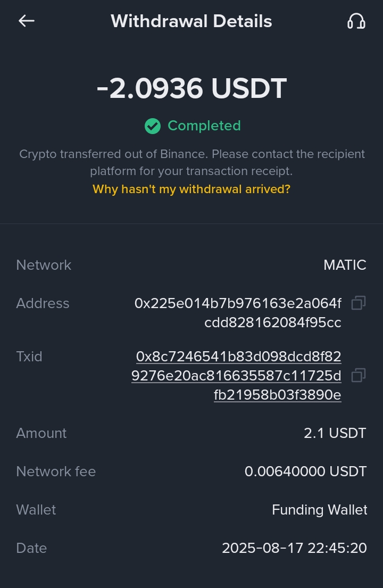Viewport: 383px width, 588px height.
Task: Select the 0x225e recipient address text
Action: click(x=238, y=313)
